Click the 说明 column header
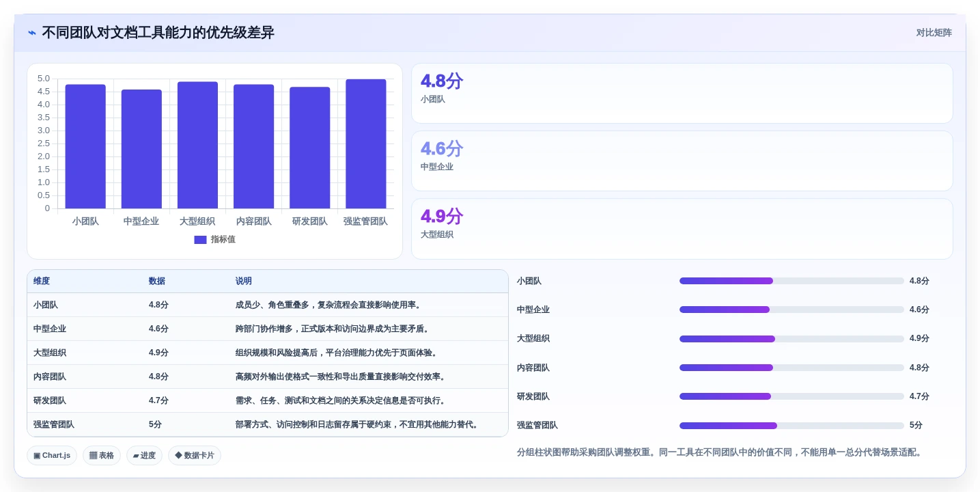 point(244,281)
